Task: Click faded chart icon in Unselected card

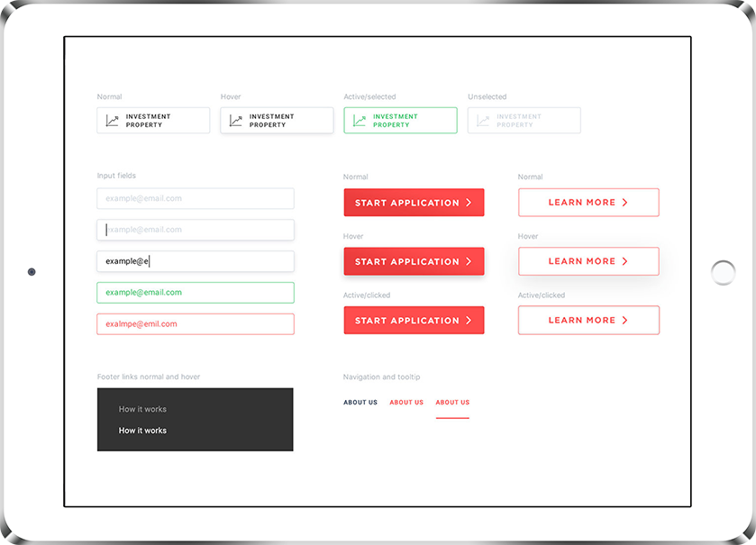Action: [483, 121]
